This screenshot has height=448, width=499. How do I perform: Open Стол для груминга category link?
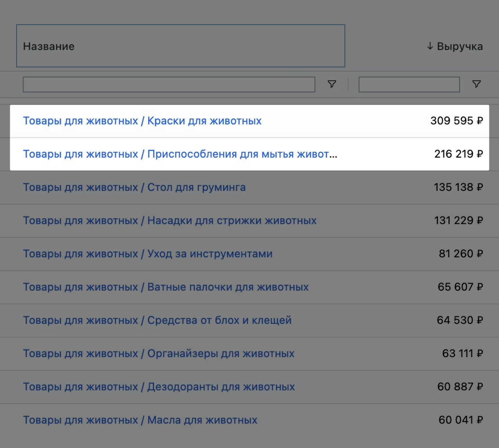(134, 187)
